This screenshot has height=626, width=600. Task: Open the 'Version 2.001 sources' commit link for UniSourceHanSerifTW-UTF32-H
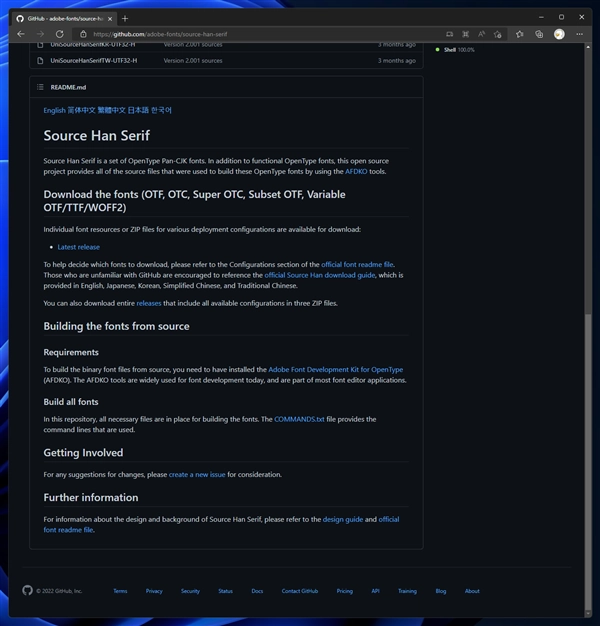pos(193,61)
